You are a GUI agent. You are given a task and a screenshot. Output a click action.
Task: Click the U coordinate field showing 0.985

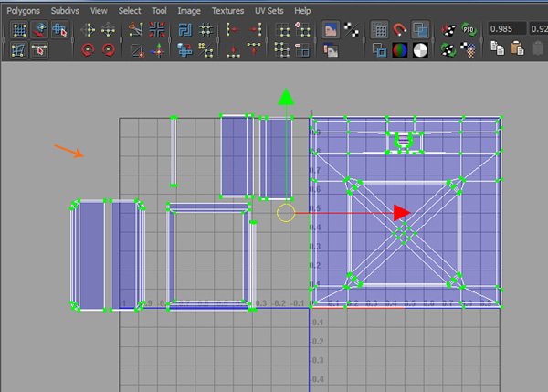[507, 28]
